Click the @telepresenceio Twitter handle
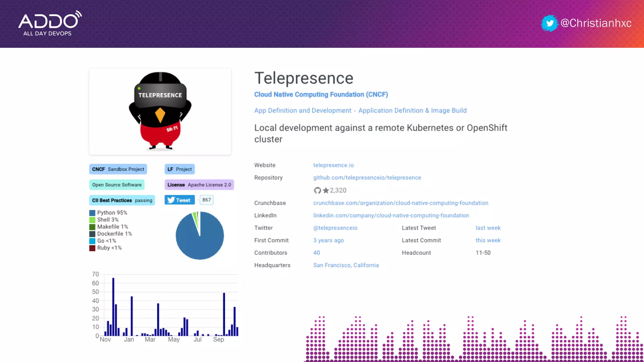644x362 pixels. (x=335, y=228)
